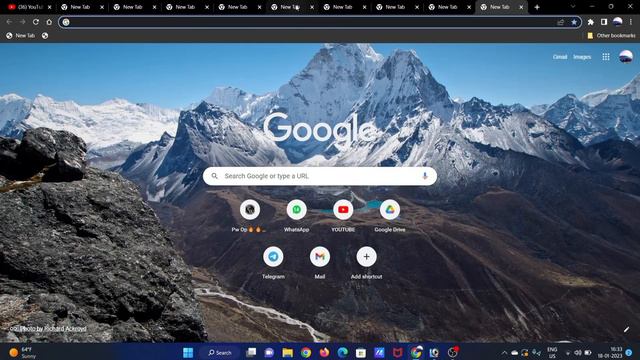This screenshot has width=640, height=360.
Task: Open the clock and date panel
Action: point(611,353)
